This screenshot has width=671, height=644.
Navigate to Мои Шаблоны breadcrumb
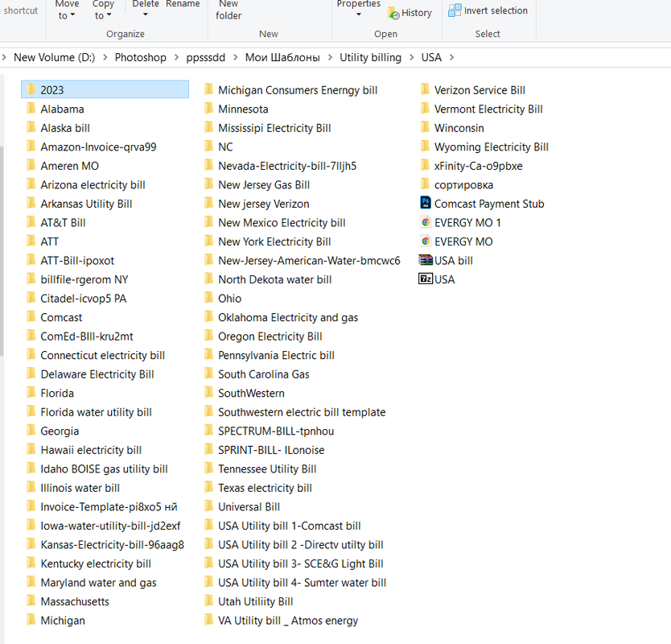pyautogui.click(x=282, y=57)
